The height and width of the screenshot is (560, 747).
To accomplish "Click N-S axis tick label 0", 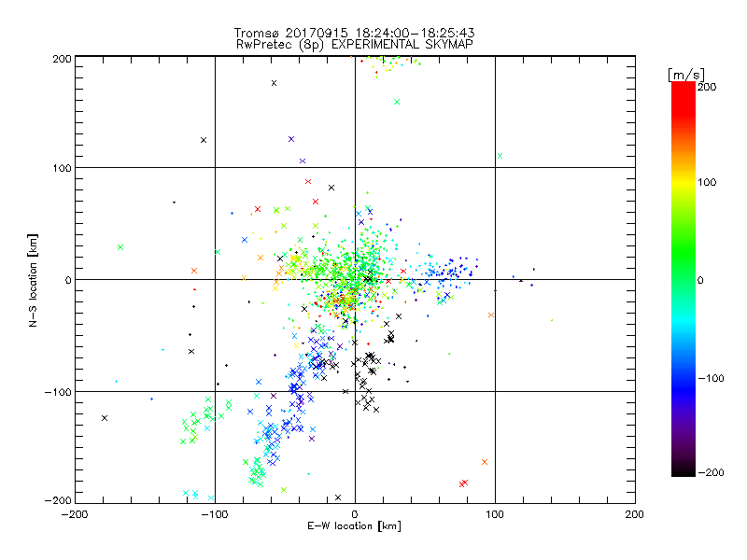I will click(x=68, y=280).
